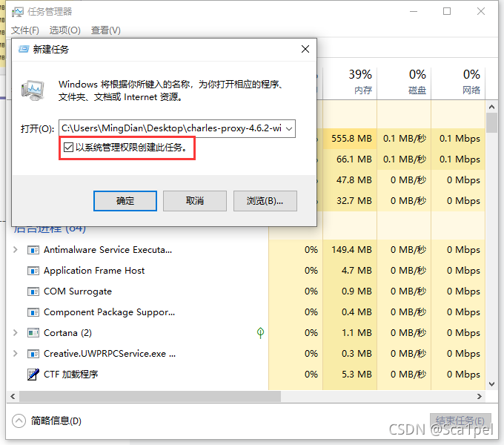Sort by the 磁盘 column header
Image resolution: width=504 pixels, height=445 pixels.
pos(404,82)
